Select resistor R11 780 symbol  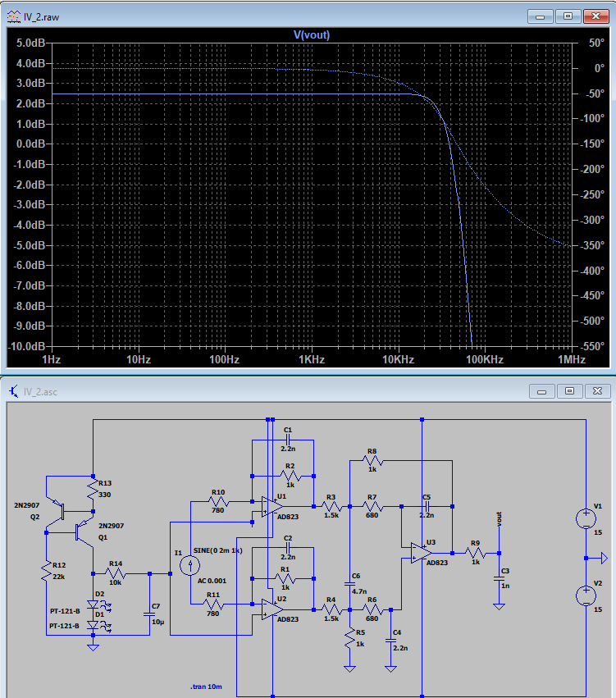[213, 604]
